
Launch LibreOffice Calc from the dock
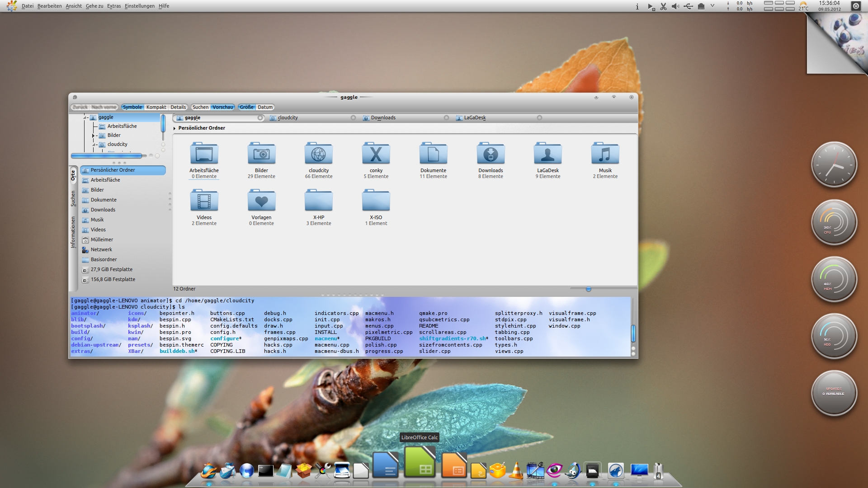(420, 462)
